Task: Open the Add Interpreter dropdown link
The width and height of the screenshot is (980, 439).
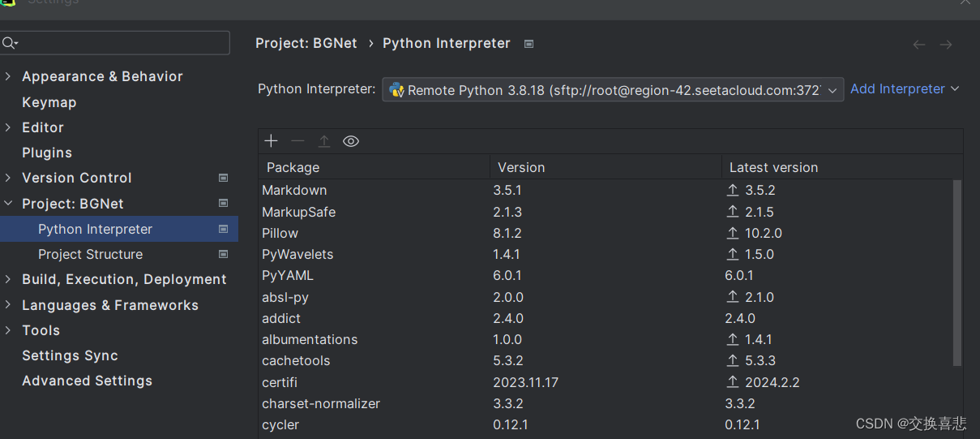Action: 904,89
